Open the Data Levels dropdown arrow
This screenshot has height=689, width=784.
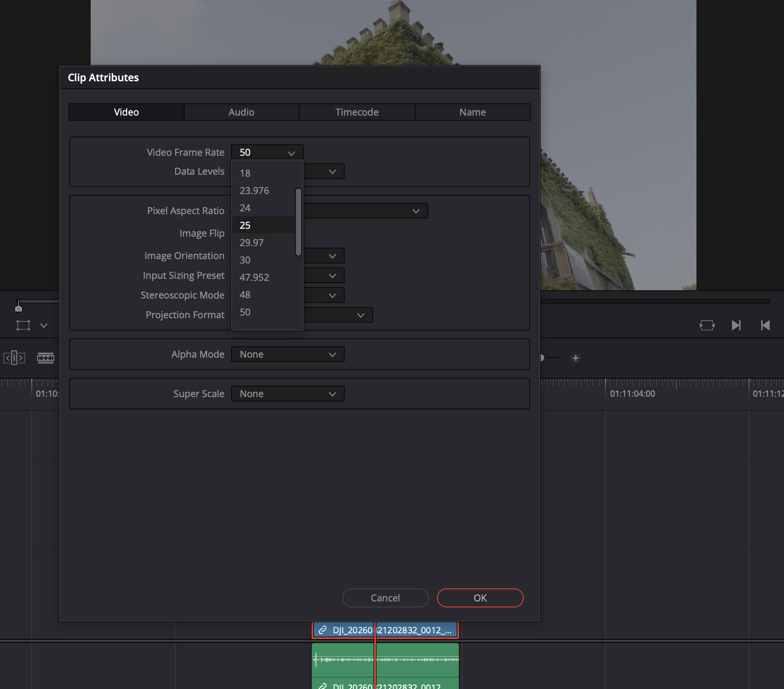(x=332, y=172)
